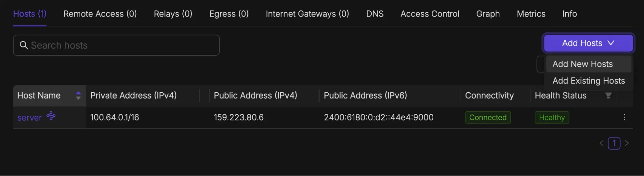Focus the Search hosts field
Image resolution: width=644 pixels, height=176 pixels.
(122, 45)
